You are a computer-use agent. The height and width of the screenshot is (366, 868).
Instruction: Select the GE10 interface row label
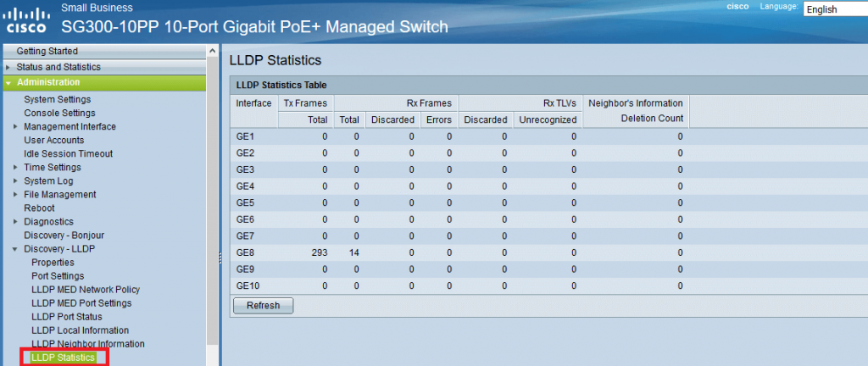coord(248,286)
